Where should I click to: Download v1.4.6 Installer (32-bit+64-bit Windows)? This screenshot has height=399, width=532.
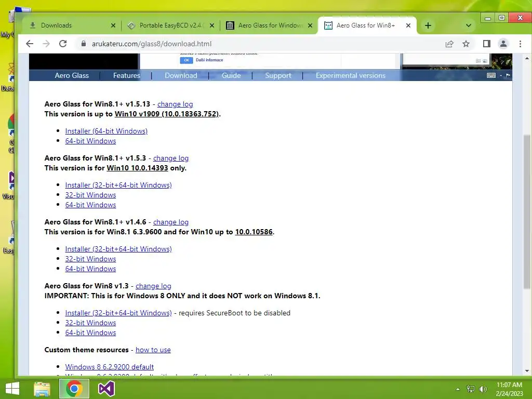pyautogui.click(x=118, y=249)
